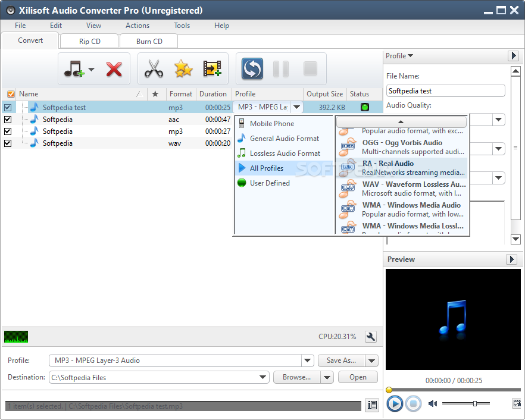The height and width of the screenshot is (420, 525).
Task: Click the green status indicator for Softpedia test
Action: (x=365, y=107)
